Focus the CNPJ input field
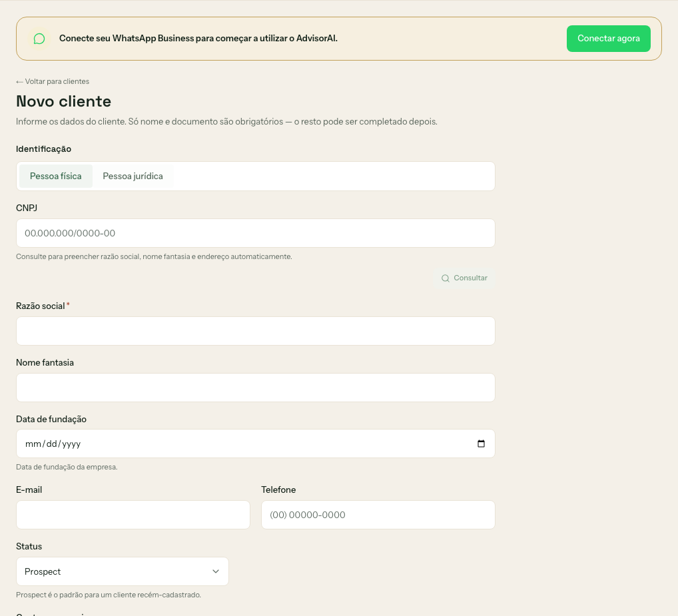The image size is (678, 616). click(x=256, y=233)
